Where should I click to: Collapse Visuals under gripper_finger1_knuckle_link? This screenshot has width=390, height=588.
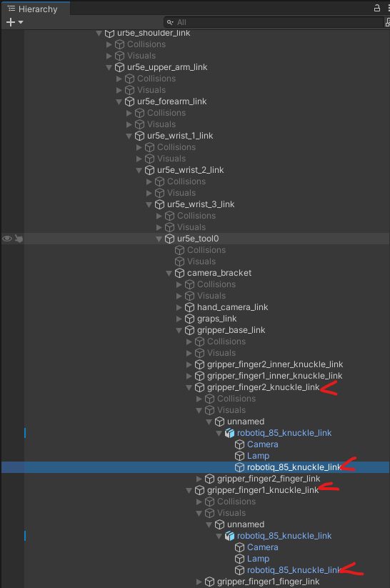[199, 514]
